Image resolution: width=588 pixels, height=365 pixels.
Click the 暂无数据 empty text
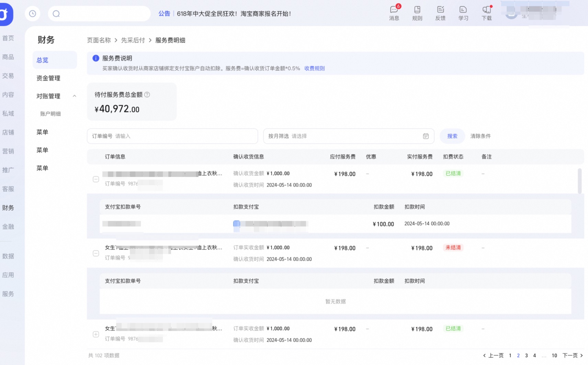coord(336,301)
